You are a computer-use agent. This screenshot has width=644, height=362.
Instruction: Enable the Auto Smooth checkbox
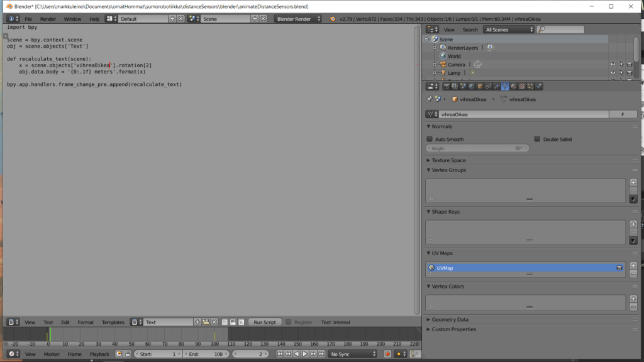[x=430, y=139]
